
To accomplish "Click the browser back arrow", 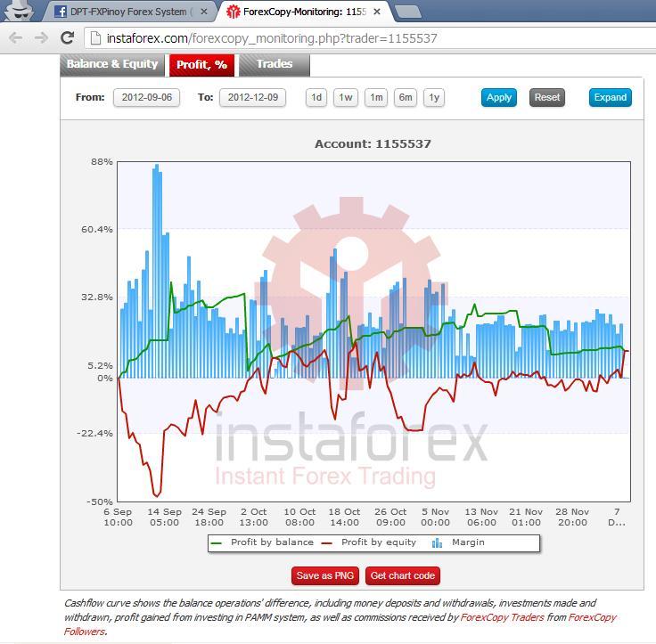I will click(x=15, y=38).
